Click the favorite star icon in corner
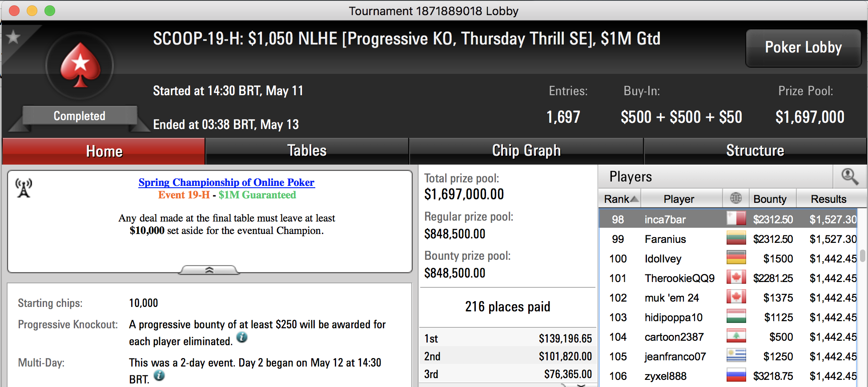868x387 pixels. [x=13, y=37]
